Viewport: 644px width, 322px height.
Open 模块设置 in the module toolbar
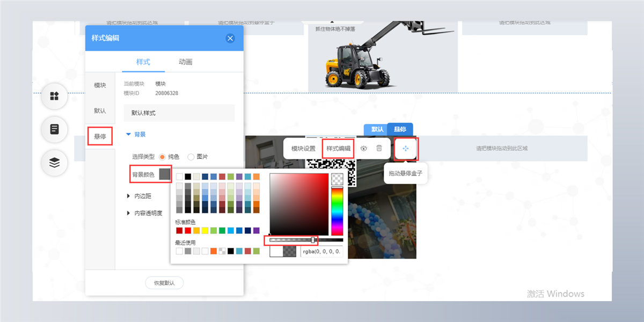click(303, 149)
